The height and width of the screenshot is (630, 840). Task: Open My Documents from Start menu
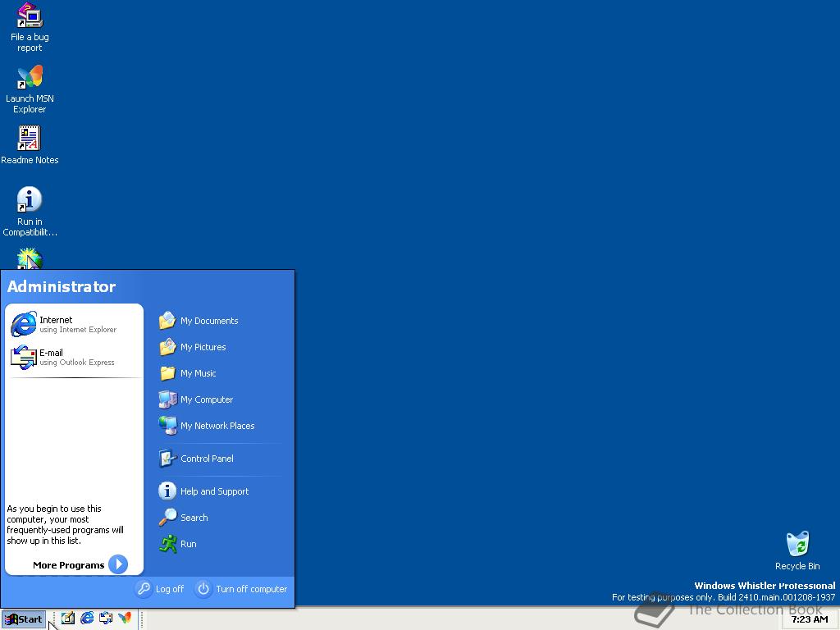[x=199, y=321]
